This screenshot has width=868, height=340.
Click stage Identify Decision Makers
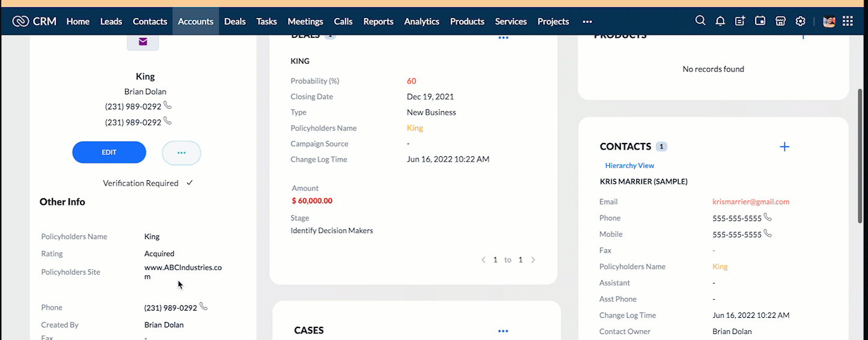tap(332, 231)
